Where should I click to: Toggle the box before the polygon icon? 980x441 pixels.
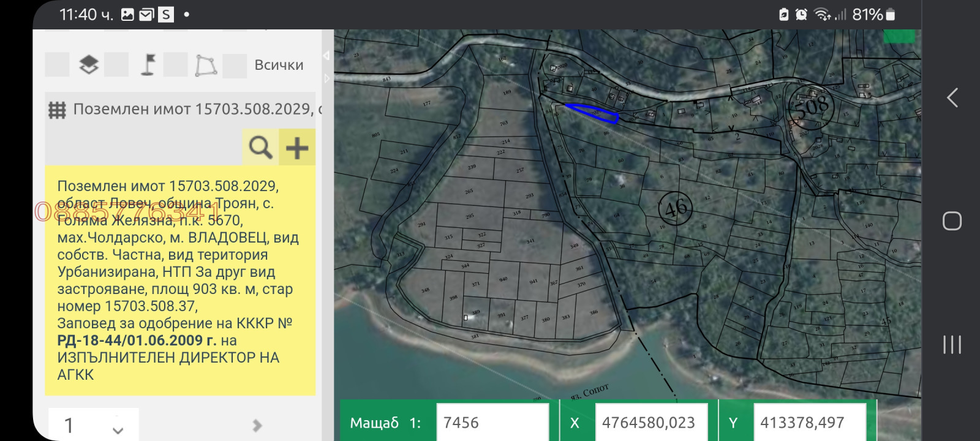coord(175,65)
